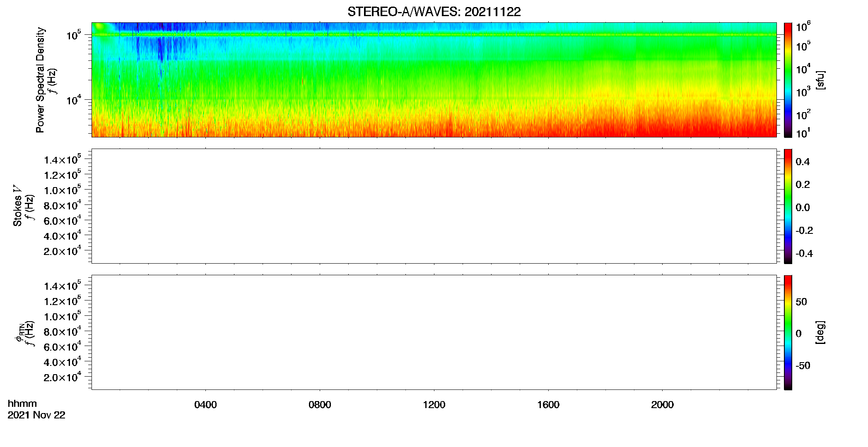Viewport: 868px width, 447px height.
Task: Click the [deg] units label
Action: (820, 332)
